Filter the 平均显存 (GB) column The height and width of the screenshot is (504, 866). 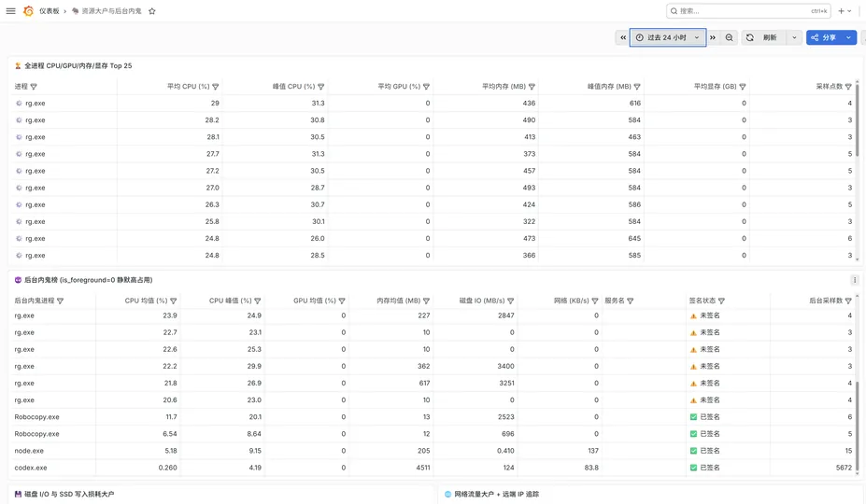click(743, 87)
